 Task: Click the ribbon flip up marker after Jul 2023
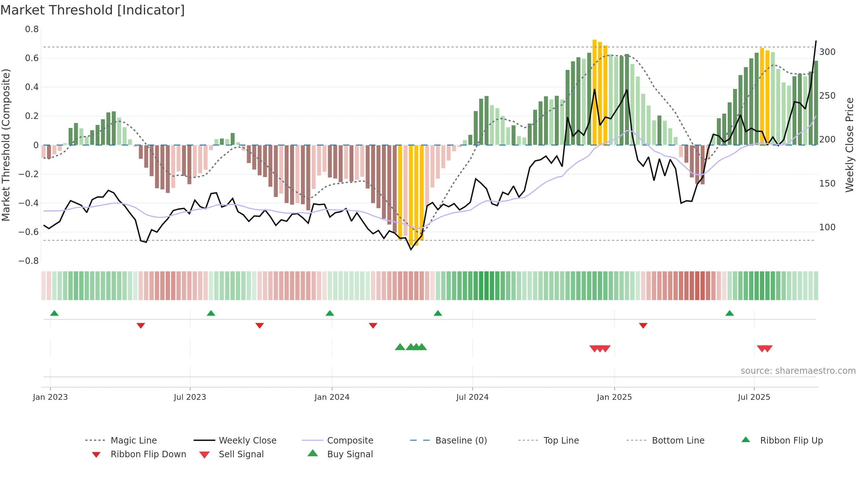pos(211,313)
